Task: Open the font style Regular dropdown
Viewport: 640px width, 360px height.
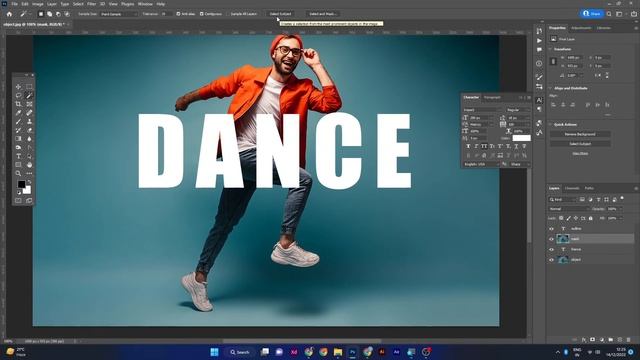Action: click(518, 110)
